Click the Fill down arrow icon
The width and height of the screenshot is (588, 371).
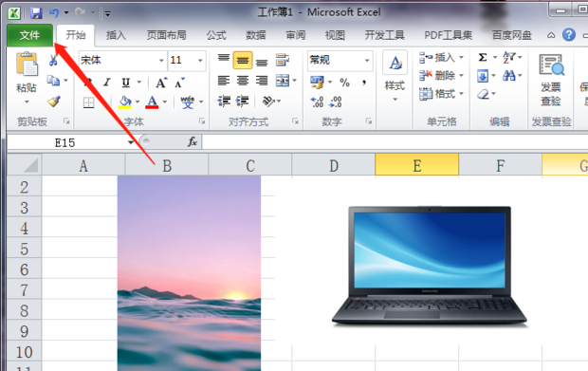483,76
